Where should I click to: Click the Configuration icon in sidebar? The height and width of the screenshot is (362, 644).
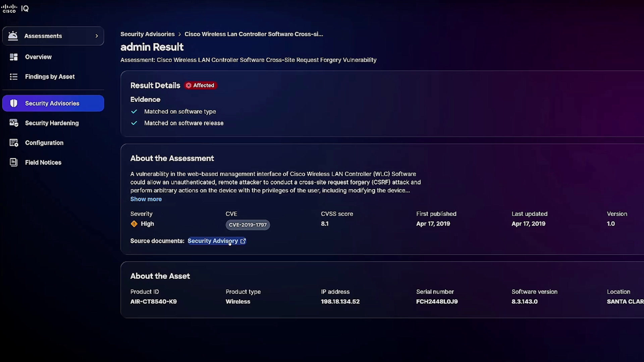click(14, 143)
